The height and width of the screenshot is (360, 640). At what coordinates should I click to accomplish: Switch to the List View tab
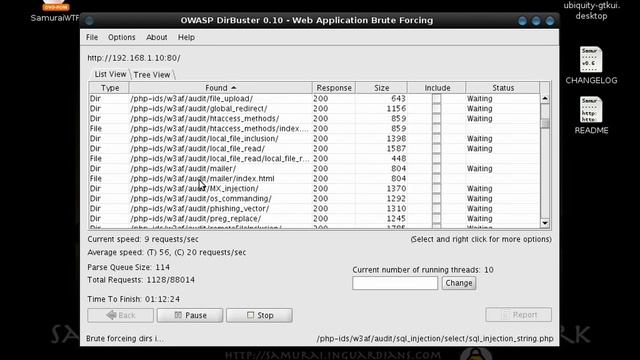(x=110, y=74)
